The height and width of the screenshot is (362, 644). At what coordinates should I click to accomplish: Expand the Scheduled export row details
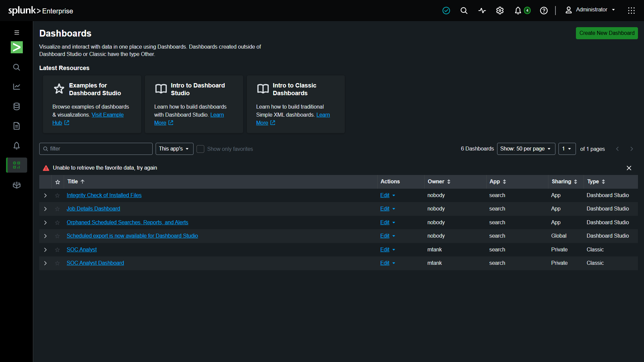click(45, 236)
